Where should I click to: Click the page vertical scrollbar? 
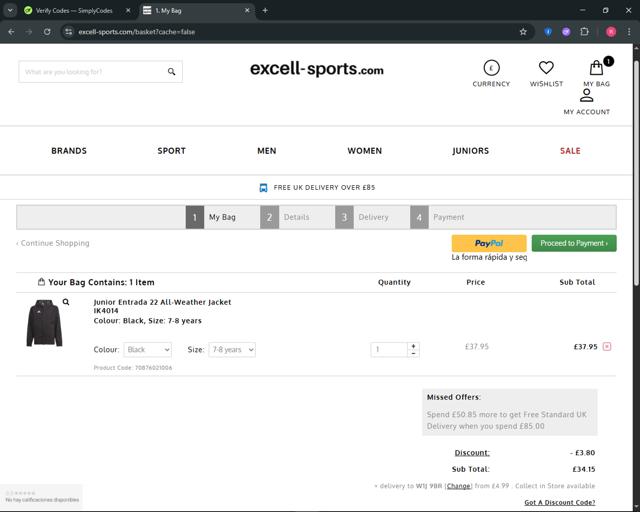pyautogui.click(x=636, y=173)
